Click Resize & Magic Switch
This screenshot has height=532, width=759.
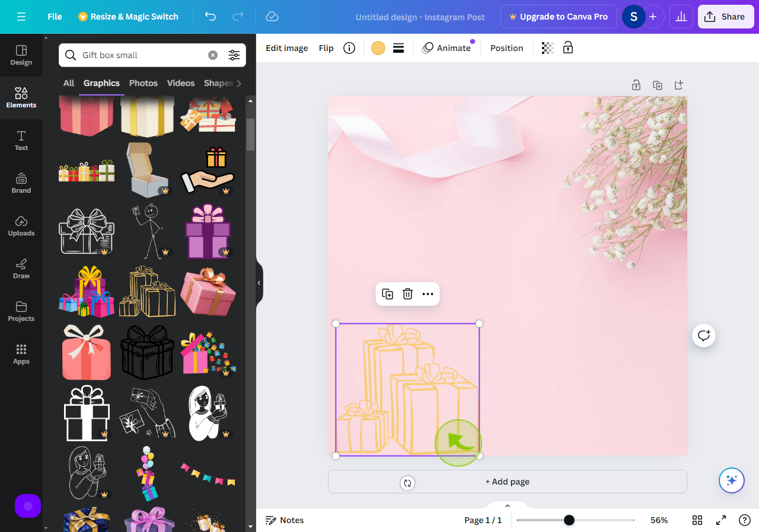tap(128, 17)
